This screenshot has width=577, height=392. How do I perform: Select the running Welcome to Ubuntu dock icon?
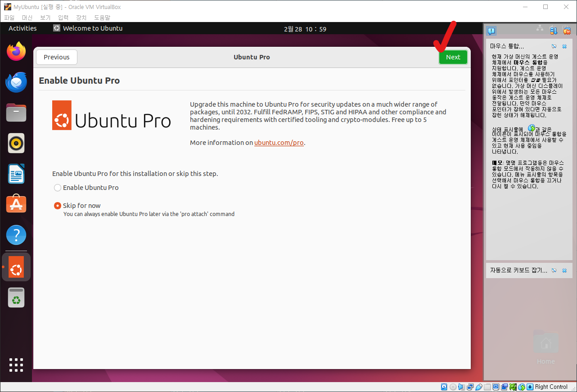tap(16, 267)
